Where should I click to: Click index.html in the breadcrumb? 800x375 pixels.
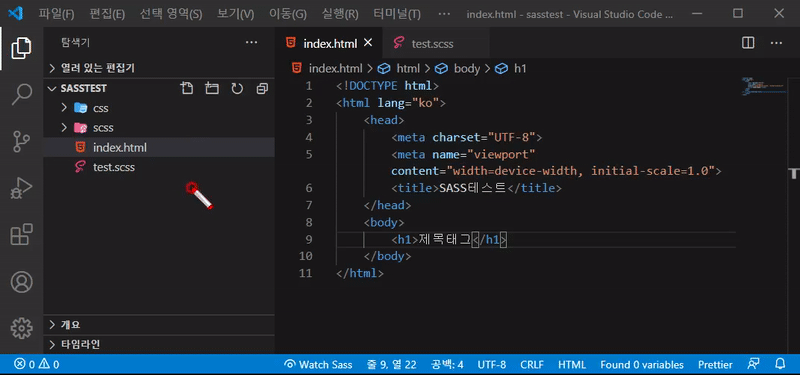point(335,68)
